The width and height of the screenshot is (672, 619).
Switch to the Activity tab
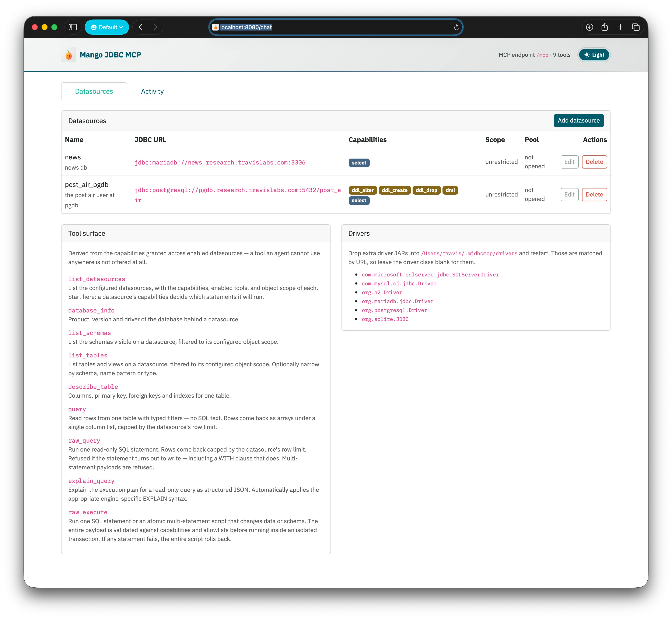(152, 91)
